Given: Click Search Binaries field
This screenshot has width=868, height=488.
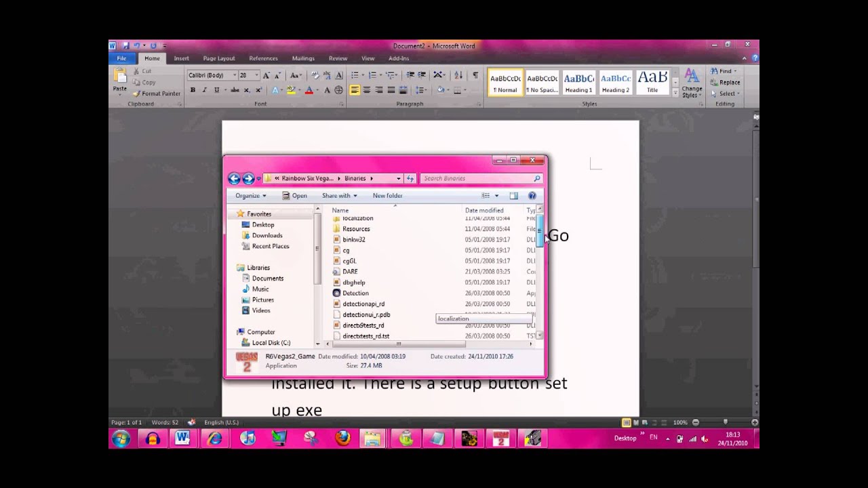Looking at the screenshot, I should tap(481, 178).
